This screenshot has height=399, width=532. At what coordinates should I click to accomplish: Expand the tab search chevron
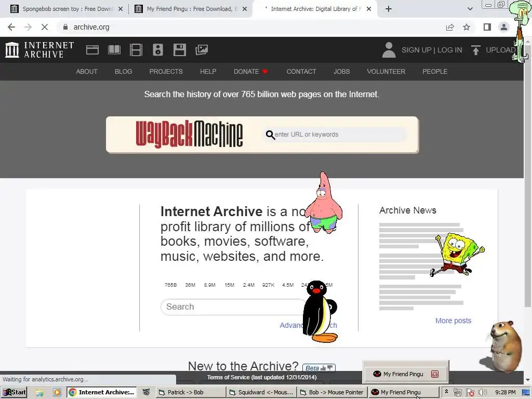470,9
